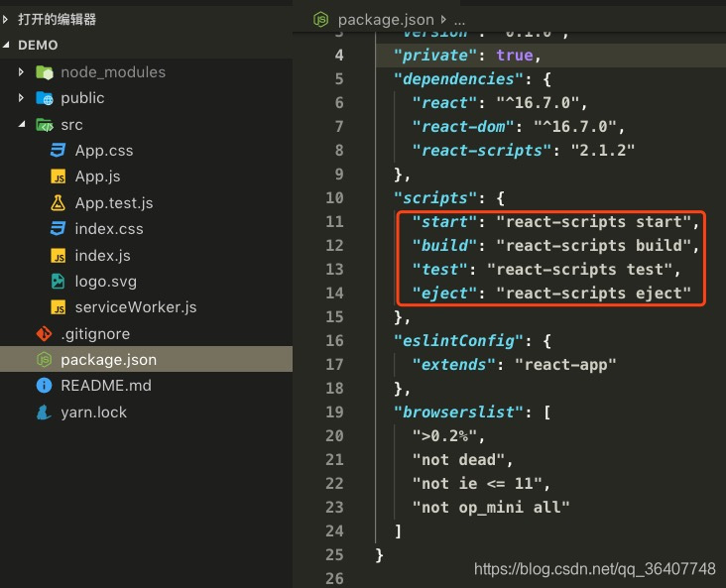Image resolution: width=726 pixels, height=588 pixels.
Task: Expand the node_modules folder arrow
Action: tap(21, 72)
